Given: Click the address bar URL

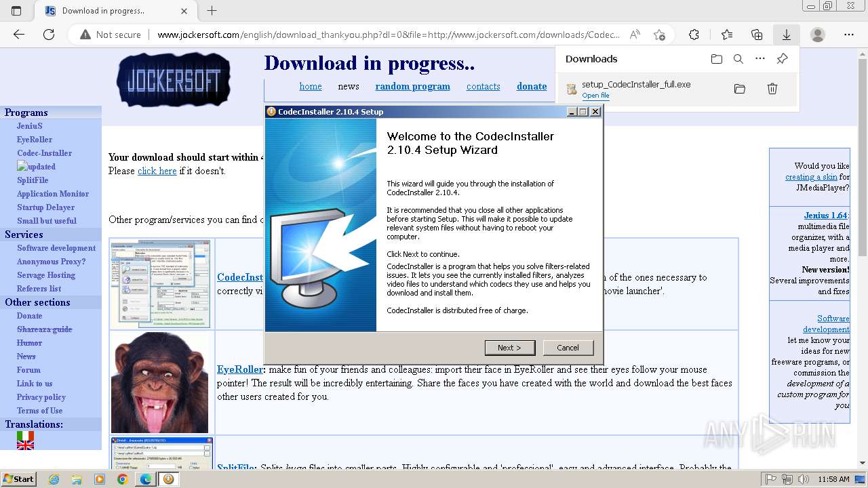Looking at the screenshot, I should click(389, 35).
